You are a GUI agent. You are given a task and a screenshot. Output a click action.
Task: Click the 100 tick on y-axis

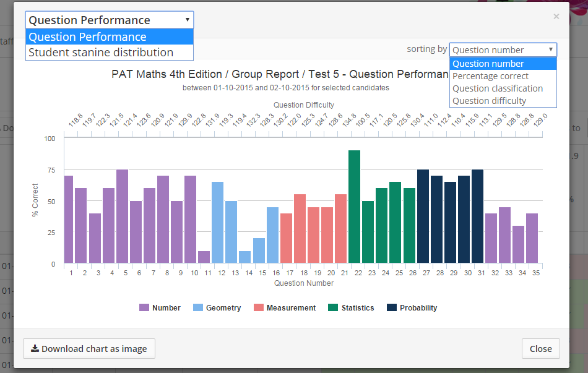[50, 139]
